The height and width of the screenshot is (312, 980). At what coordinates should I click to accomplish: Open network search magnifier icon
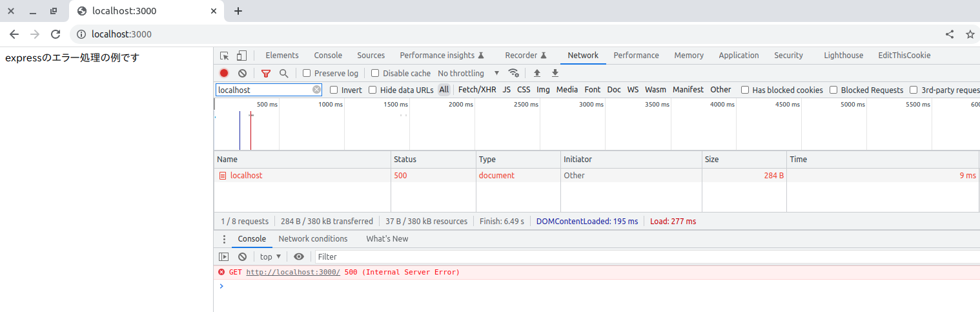(x=283, y=74)
